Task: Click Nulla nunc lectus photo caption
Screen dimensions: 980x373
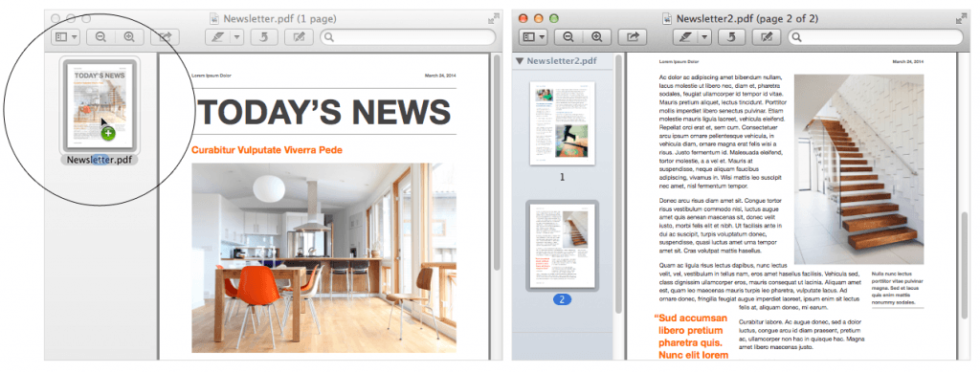Action: click(898, 288)
